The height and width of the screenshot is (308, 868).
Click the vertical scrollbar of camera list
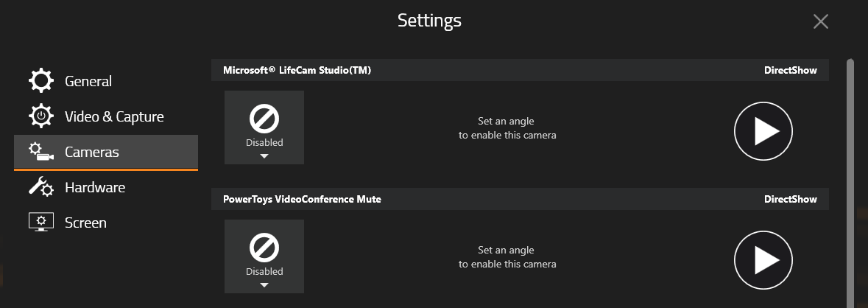[x=850, y=183]
